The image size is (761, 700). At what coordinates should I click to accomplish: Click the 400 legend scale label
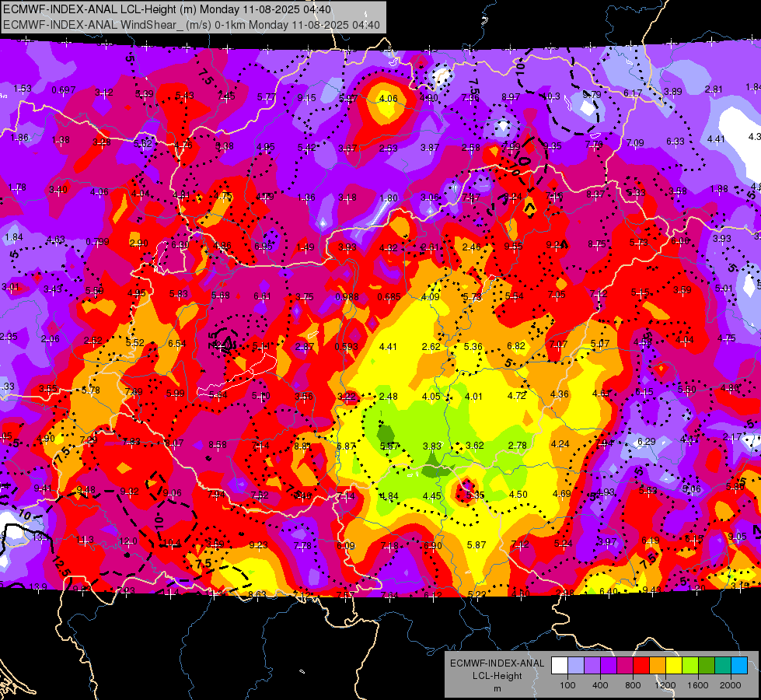pyautogui.click(x=600, y=685)
